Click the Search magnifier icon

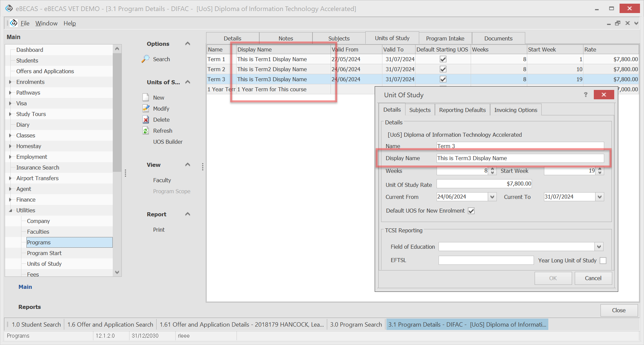coord(146,59)
